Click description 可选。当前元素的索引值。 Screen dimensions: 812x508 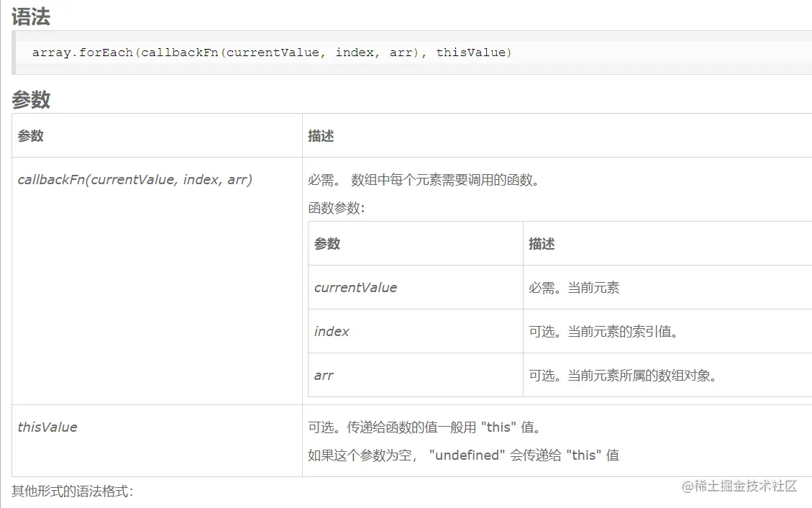604,332
